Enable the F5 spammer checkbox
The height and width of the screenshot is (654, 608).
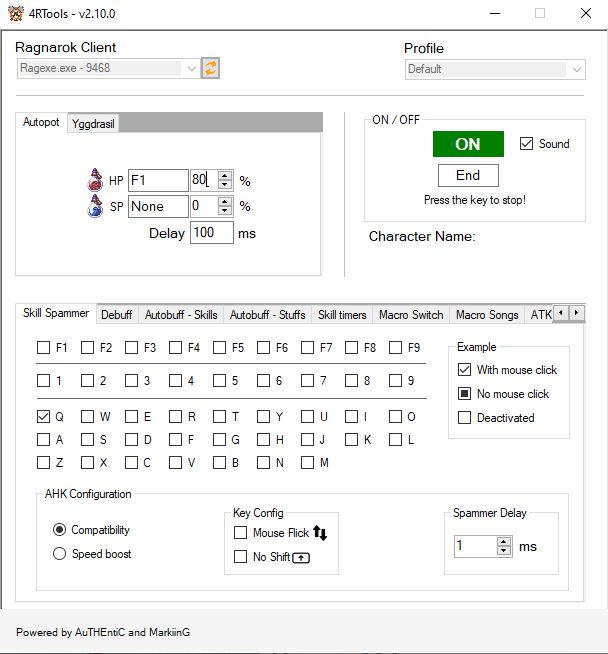pos(219,347)
